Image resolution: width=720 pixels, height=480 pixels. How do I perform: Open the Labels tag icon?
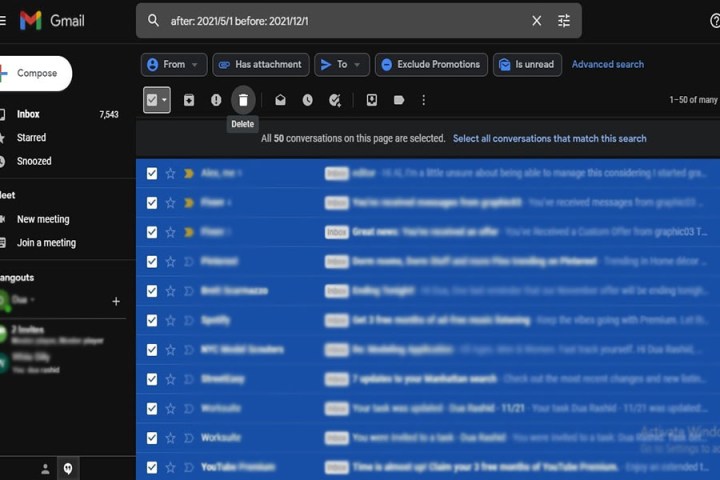point(399,100)
